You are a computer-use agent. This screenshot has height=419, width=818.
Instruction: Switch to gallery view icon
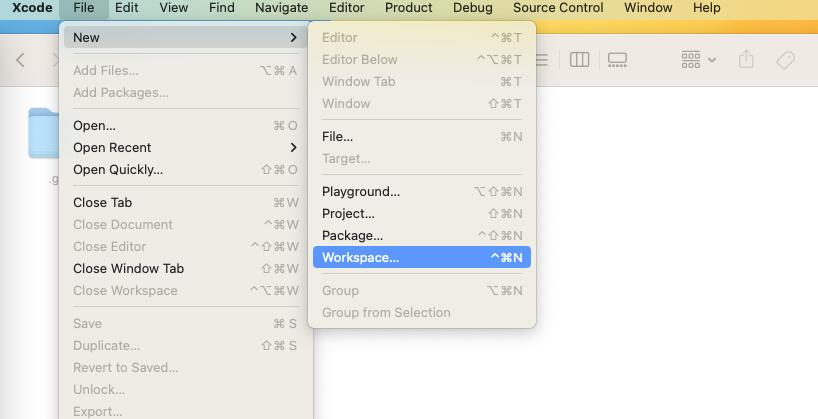pos(617,59)
